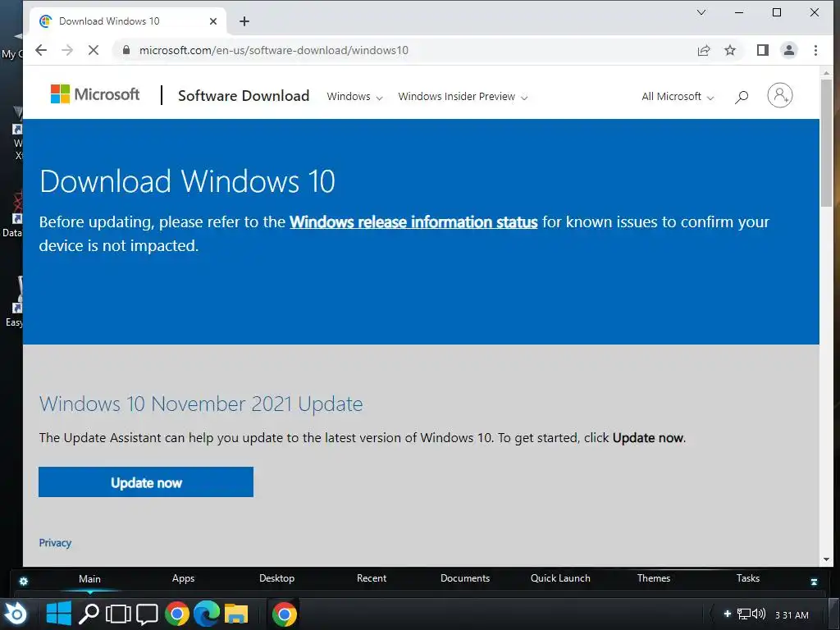Viewport: 840px width, 630px height.
Task: Open the Windows Start menu
Action: tap(59, 614)
